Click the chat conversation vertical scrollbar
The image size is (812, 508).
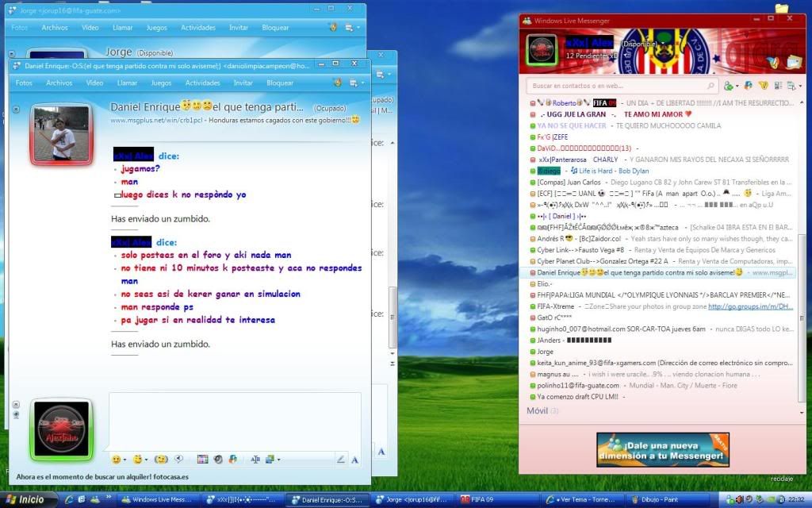(392, 319)
